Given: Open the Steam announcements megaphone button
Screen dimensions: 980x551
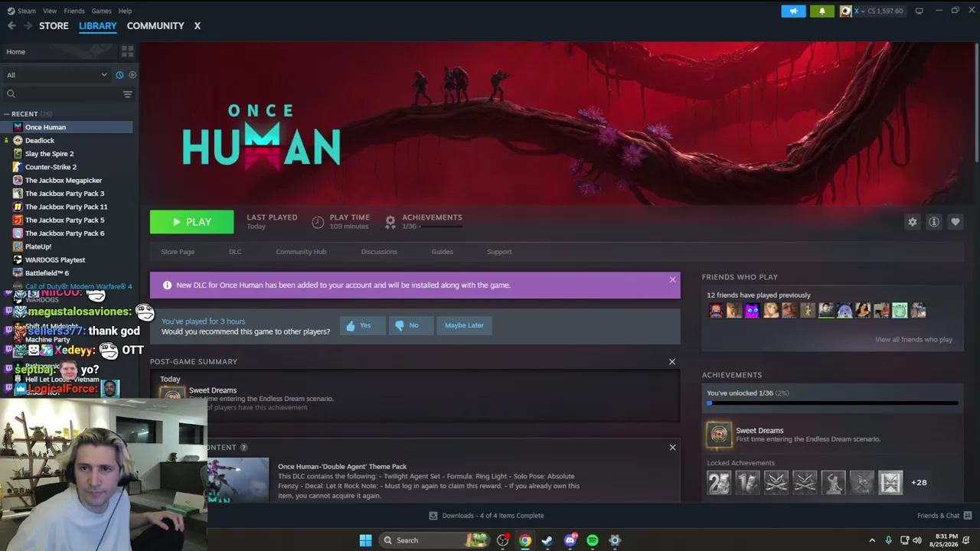Looking at the screenshot, I should click(x=793, y=11).
